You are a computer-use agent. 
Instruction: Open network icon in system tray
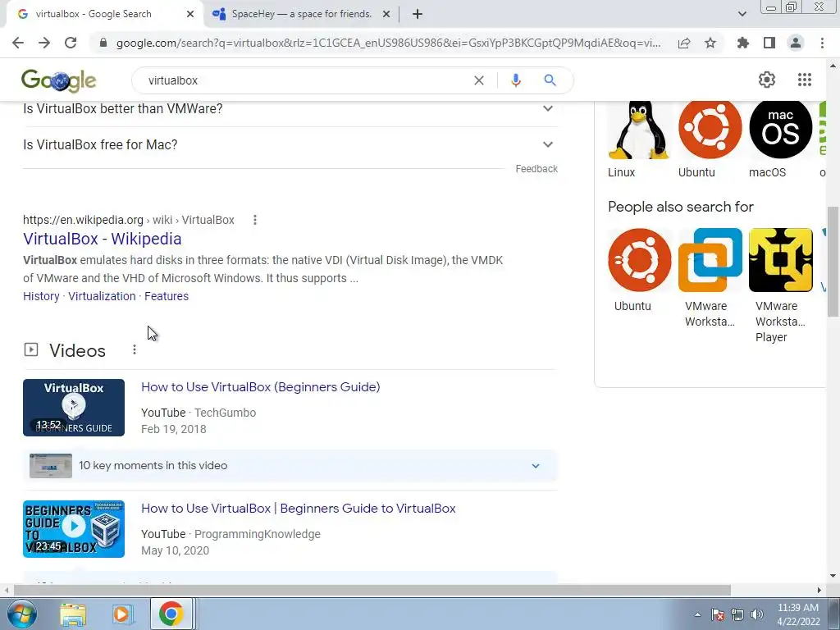click(x=737, y=614)
